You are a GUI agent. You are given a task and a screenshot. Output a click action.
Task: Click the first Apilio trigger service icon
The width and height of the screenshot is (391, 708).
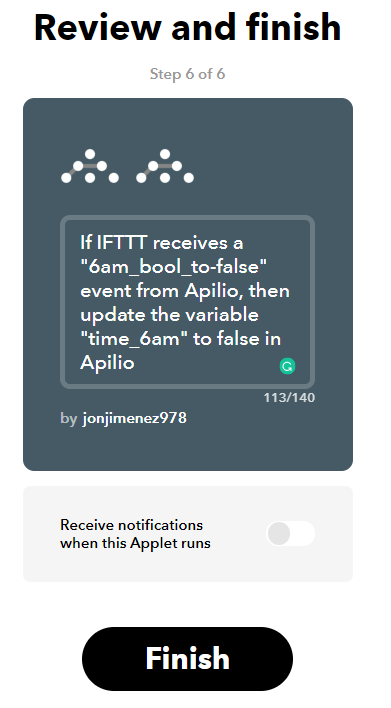[x=90, y=166]
